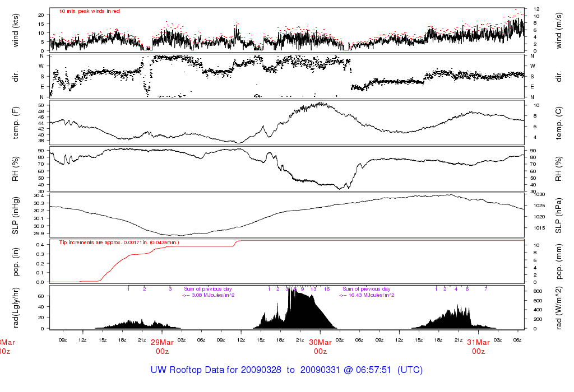The image size is (574, 392).
Task: Click the '0.4' value on pcp inches axis
Action: coord(40,245)
